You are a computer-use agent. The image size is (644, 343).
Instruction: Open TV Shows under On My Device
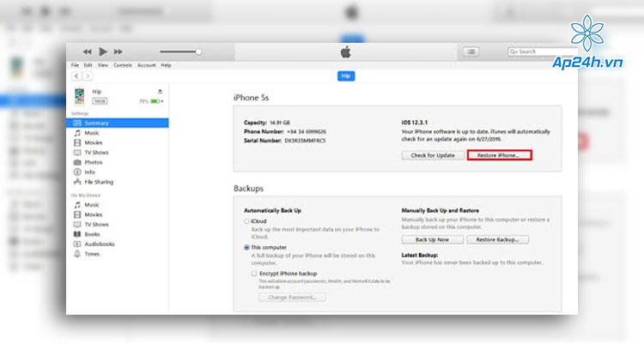[96, 225]
